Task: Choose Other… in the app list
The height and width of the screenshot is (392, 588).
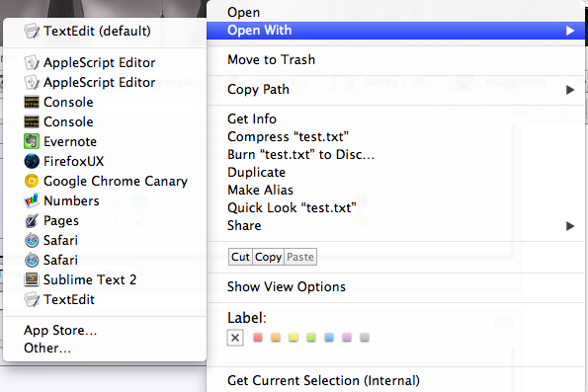Action: click(x=47, y=349)
